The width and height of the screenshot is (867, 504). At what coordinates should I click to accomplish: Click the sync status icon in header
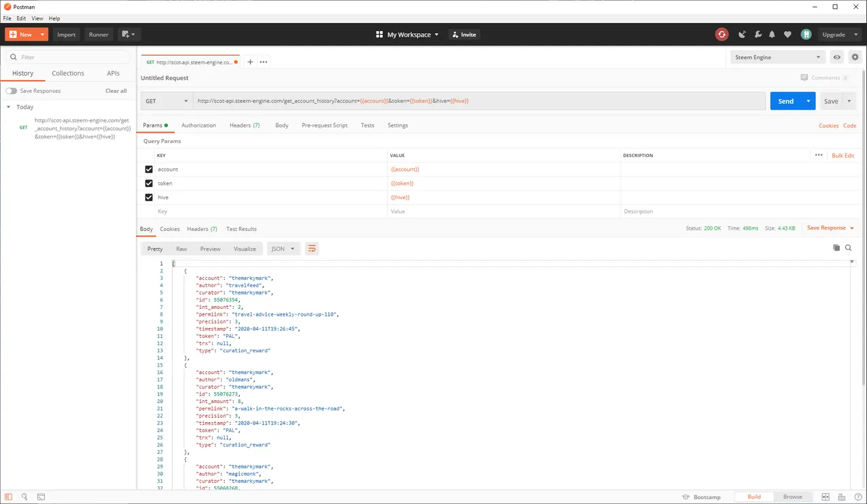(722, 35)
